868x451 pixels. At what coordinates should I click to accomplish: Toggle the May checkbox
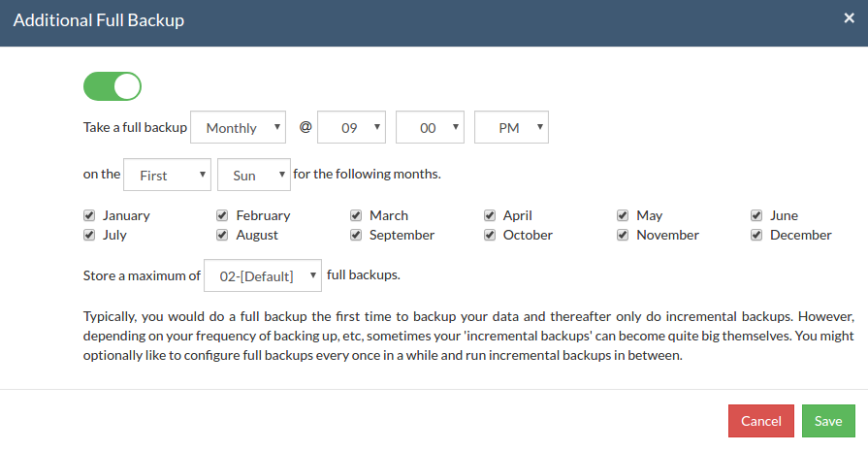pyautogui.click(x=623, y=215)
